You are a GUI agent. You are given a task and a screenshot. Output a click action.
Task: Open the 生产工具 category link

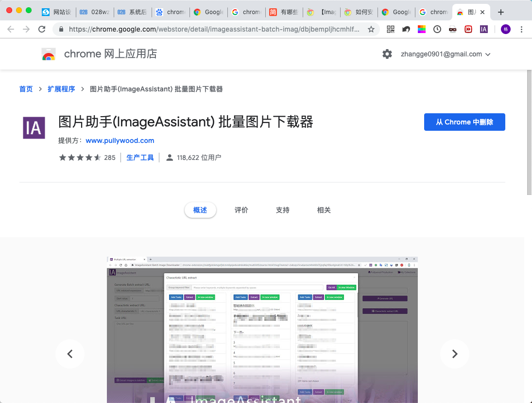[x=140, y=158]
